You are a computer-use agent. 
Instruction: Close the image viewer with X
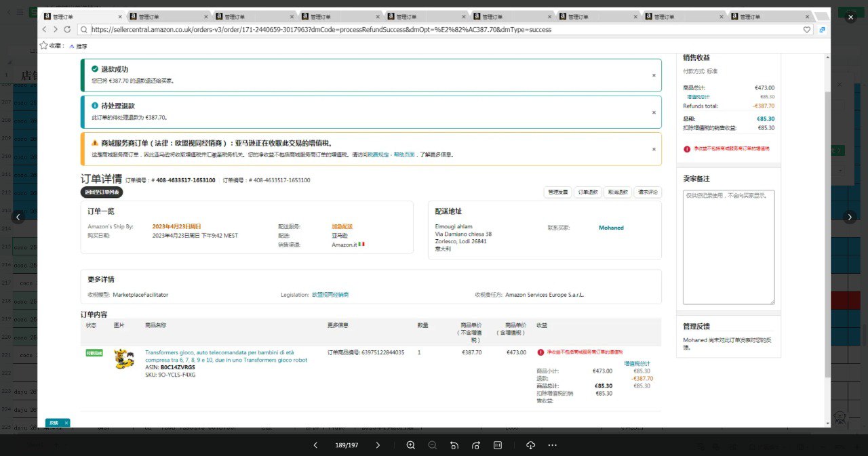(850, 18)
